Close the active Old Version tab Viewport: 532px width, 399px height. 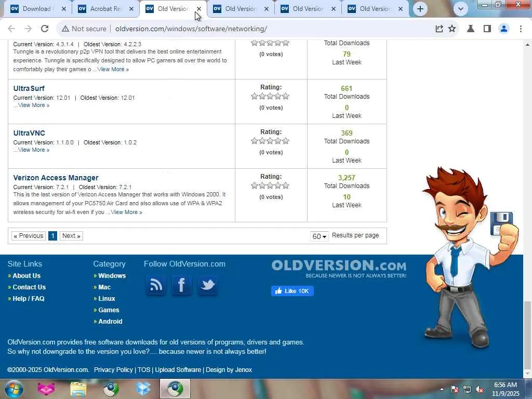pyautogui.click(x=199, y=9)
